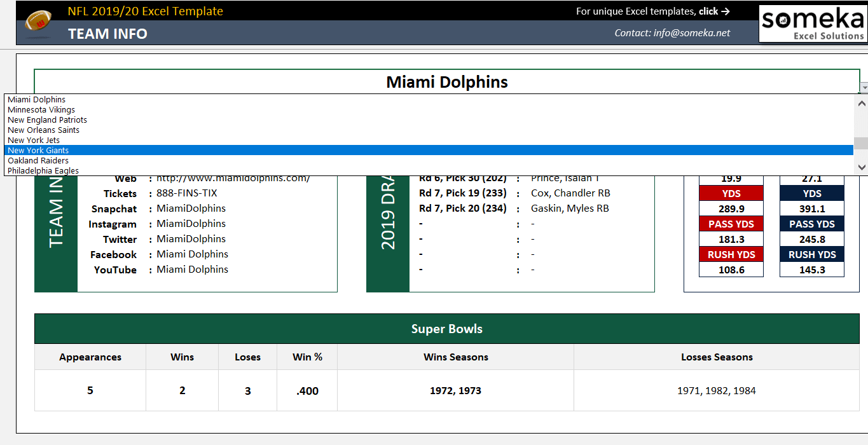Click the Facebook Miami Dolphins value

pyautogui.click(x=193, y=254)
